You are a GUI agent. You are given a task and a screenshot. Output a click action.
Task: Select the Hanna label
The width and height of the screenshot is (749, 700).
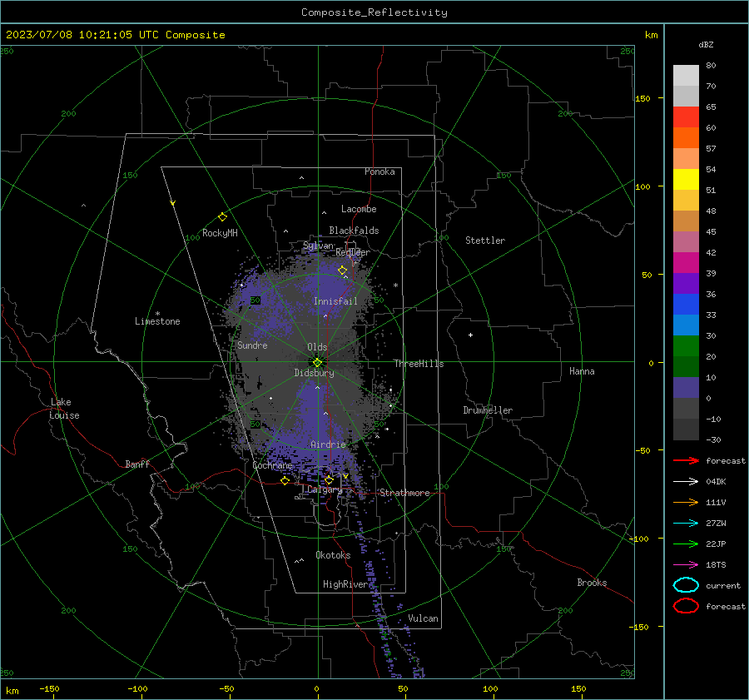pos(582,371)
